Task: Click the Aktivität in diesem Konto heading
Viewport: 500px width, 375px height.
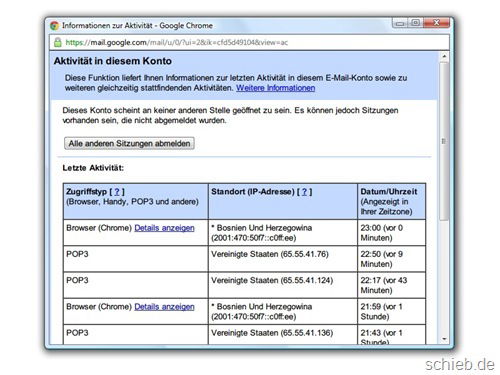Action: click(113, 61)
